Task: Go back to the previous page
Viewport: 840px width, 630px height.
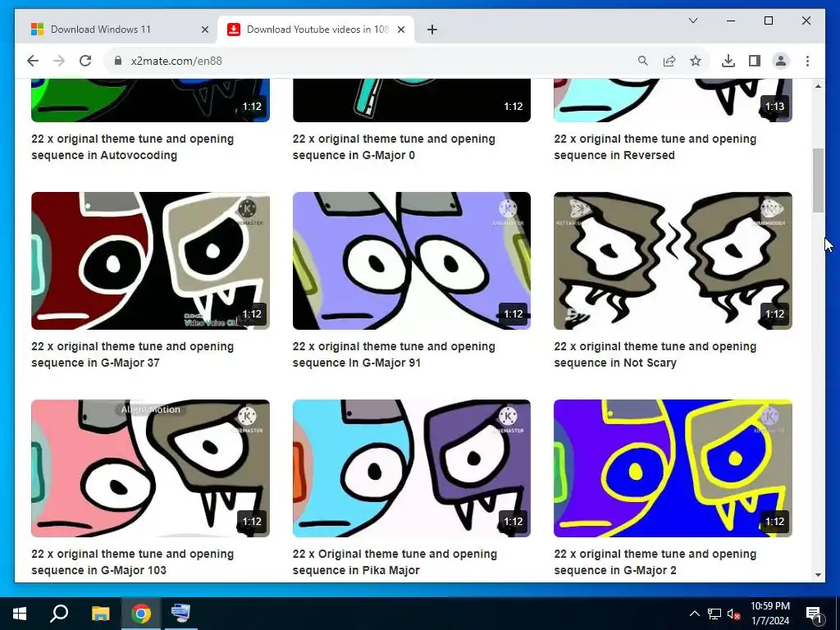Action: tap(33, 61)
